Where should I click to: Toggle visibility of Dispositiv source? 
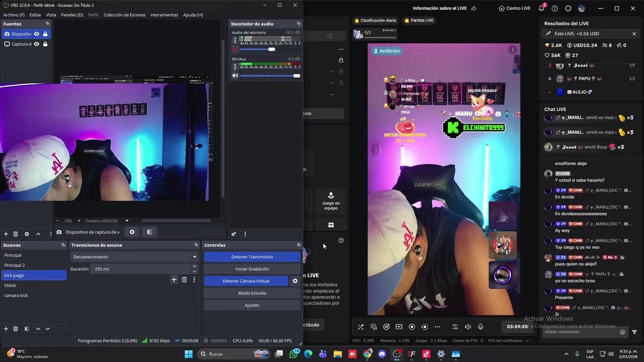pos(36,34)
